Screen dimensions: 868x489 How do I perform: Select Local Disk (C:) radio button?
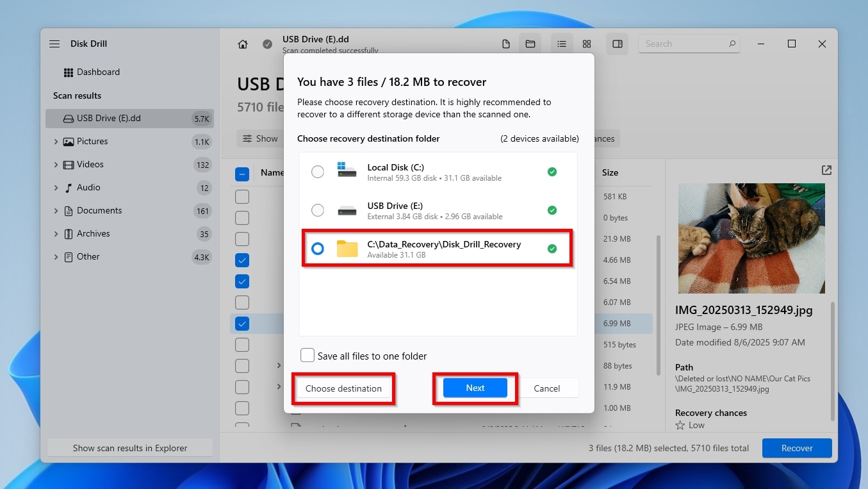click(x=318, y=172)
